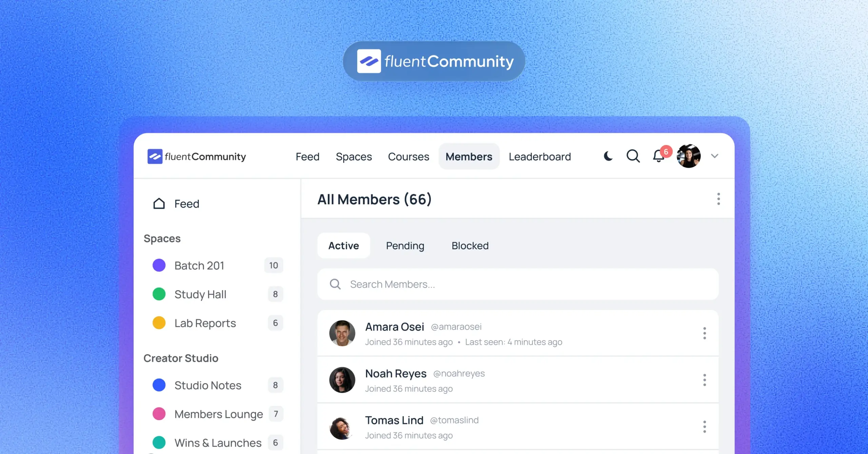Screen dimensions: 868x454
Task: Click the yellow dot for Lab Reports
Action: (x=159, y=323)
